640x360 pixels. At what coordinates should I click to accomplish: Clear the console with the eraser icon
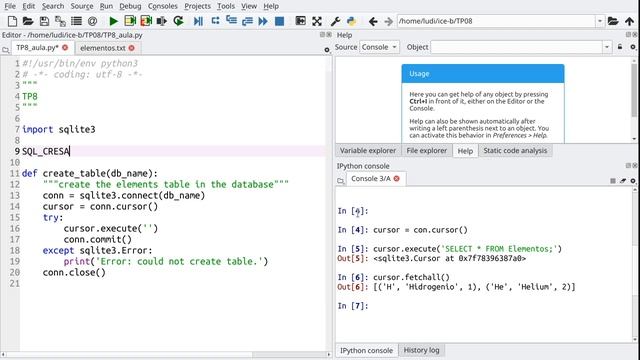tap(623, 180)
